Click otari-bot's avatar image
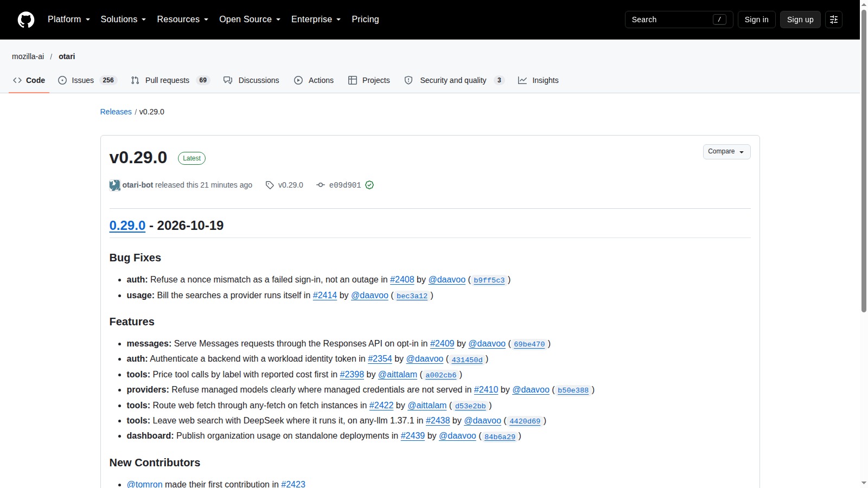 [x=115, y=185]
